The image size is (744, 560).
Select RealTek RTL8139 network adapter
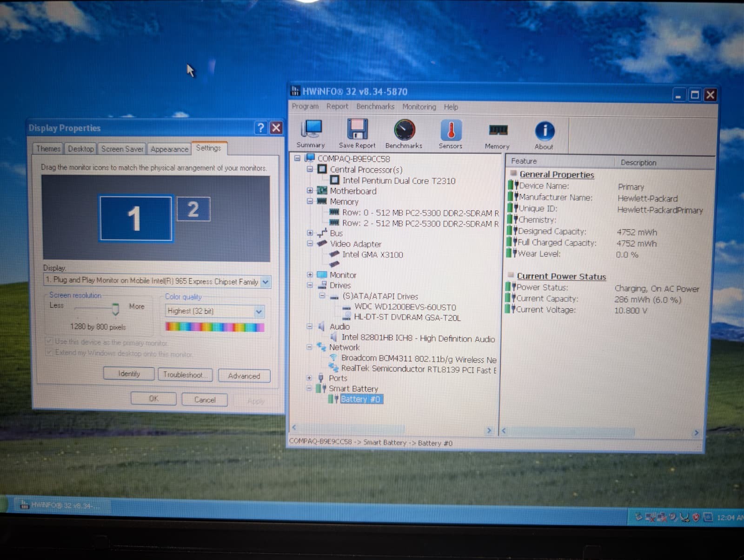coord(418,370)
